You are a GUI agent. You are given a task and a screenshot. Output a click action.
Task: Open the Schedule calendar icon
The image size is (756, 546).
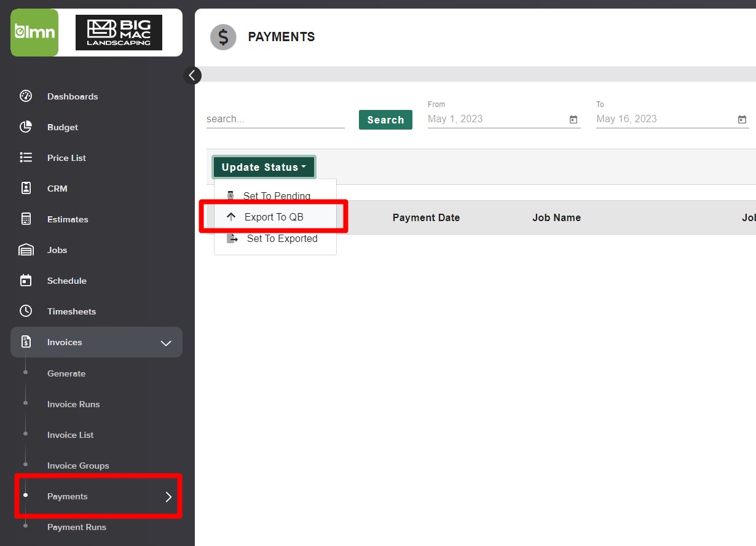[x=26, y=280]
